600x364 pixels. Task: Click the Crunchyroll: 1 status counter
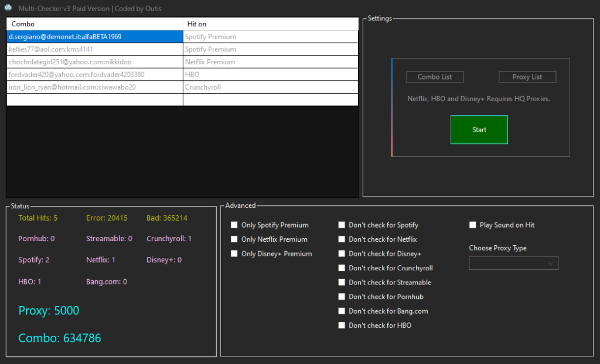pos(169,239)
